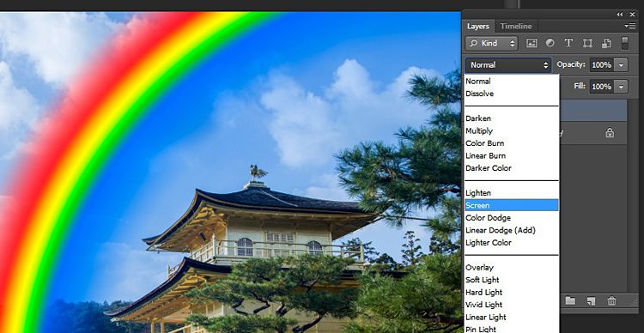Filter layers by shape layer icon
This screenshot has height=333, width=644.
click(x=587, y=43)
